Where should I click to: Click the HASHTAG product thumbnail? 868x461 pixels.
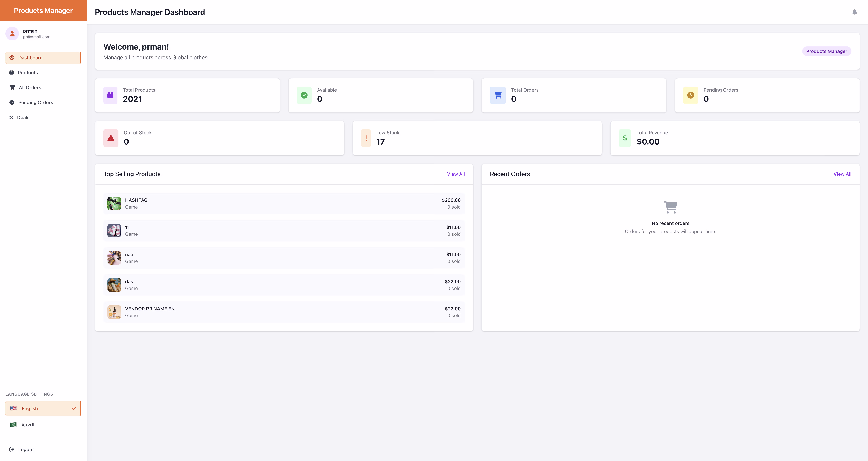point(114,203)
